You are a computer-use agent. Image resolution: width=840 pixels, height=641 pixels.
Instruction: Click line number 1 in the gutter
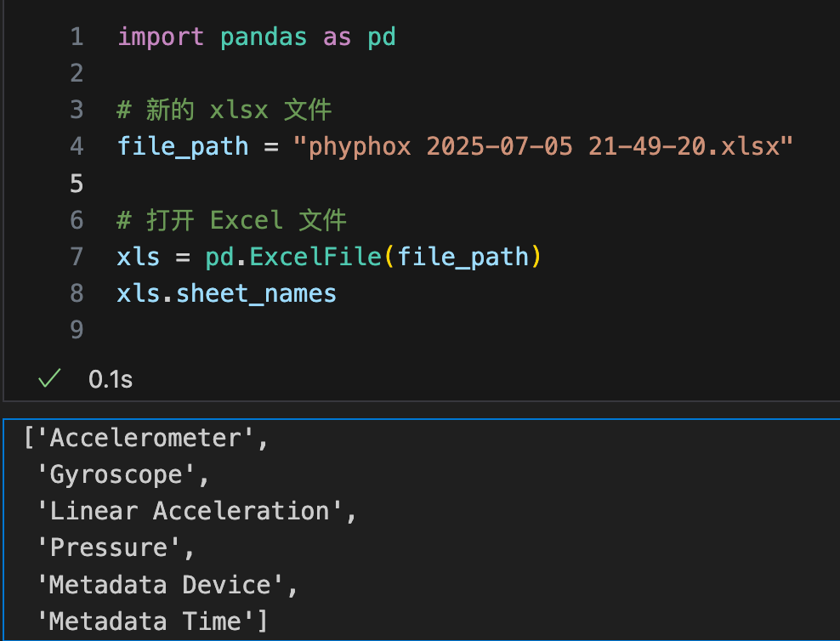click(x=77, y=37)
